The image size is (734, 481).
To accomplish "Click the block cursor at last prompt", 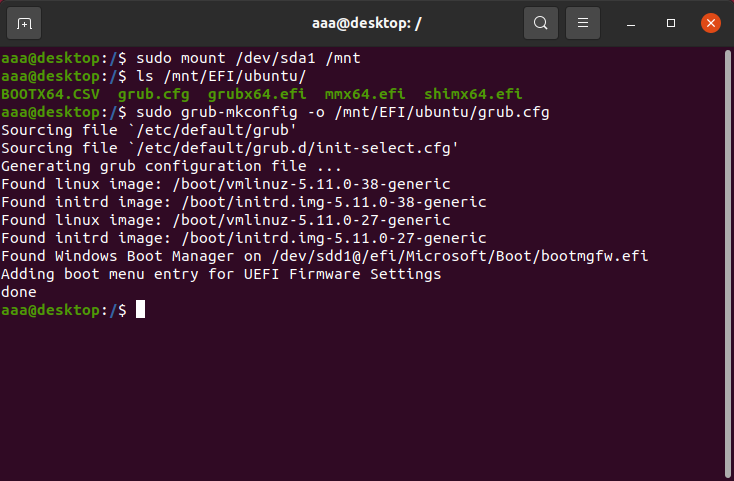I will (x=140, y=309).
